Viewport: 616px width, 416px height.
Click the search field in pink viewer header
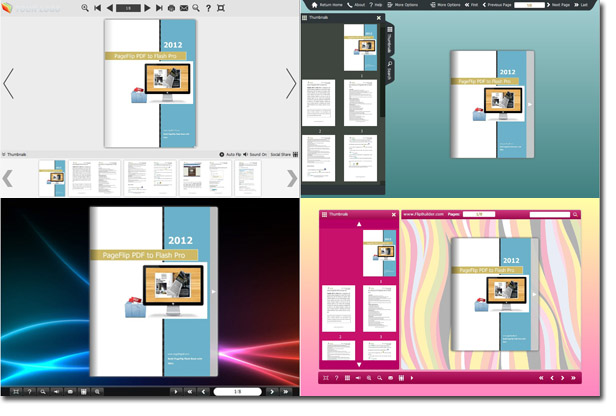(550, 214)
